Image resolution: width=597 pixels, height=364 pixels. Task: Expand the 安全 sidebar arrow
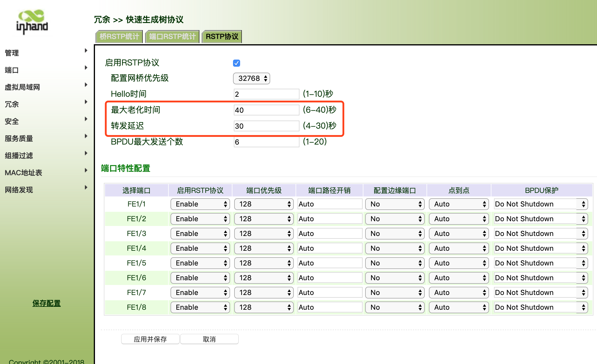click(86, 119)
